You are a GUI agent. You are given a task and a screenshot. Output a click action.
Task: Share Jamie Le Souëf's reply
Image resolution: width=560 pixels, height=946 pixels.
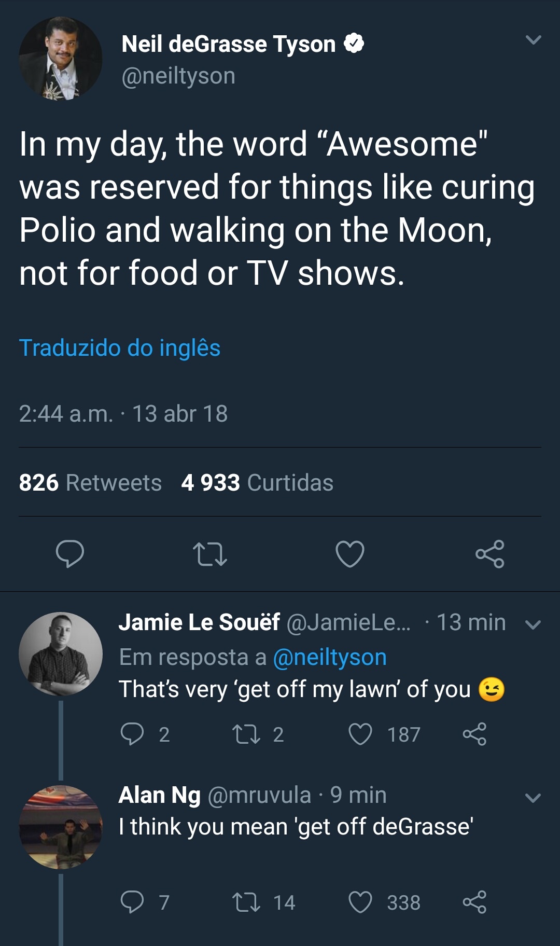point(474,734)
